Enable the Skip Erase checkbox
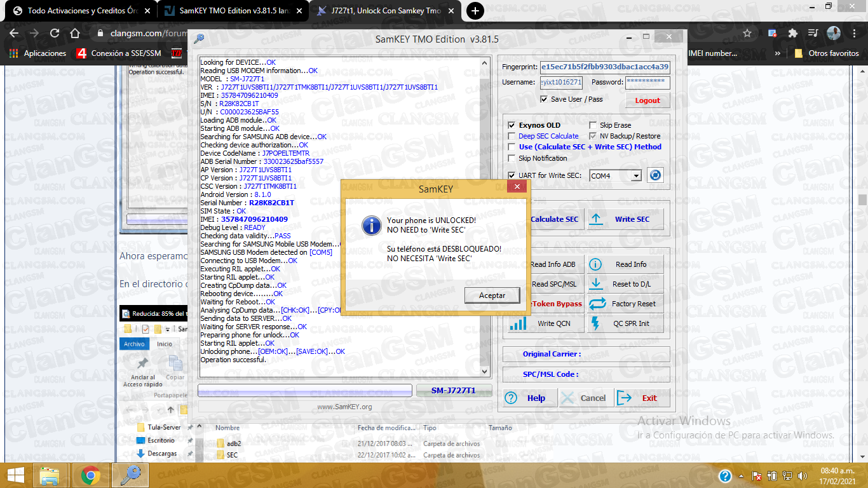This screenshot has height=488, width=868. (593, 125)
